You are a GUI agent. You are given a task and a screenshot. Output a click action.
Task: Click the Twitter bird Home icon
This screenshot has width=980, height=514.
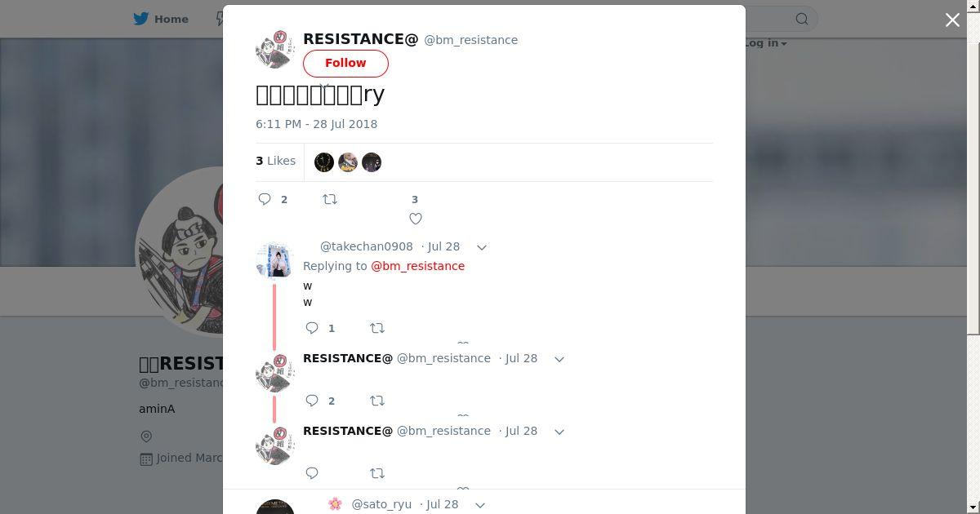point(141,19)
